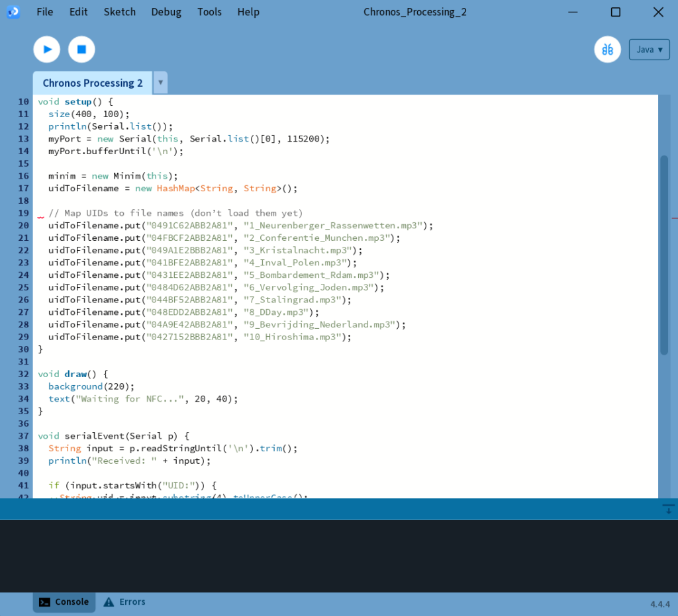Screen dimensions: 678x616
Task: Toggle the debugger butterfly icon
Action: [608, 50]
